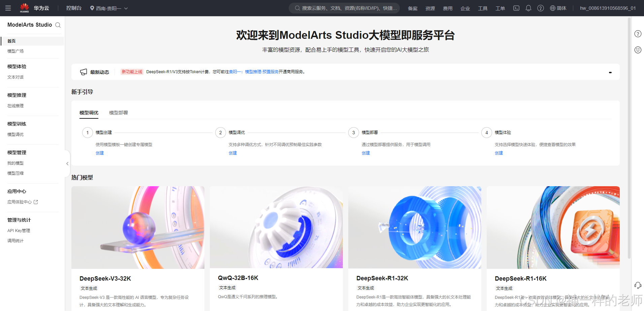This screenshot has height=311, width=644.
Task: Open the 费用 top menu
Action: pos(448,8)
